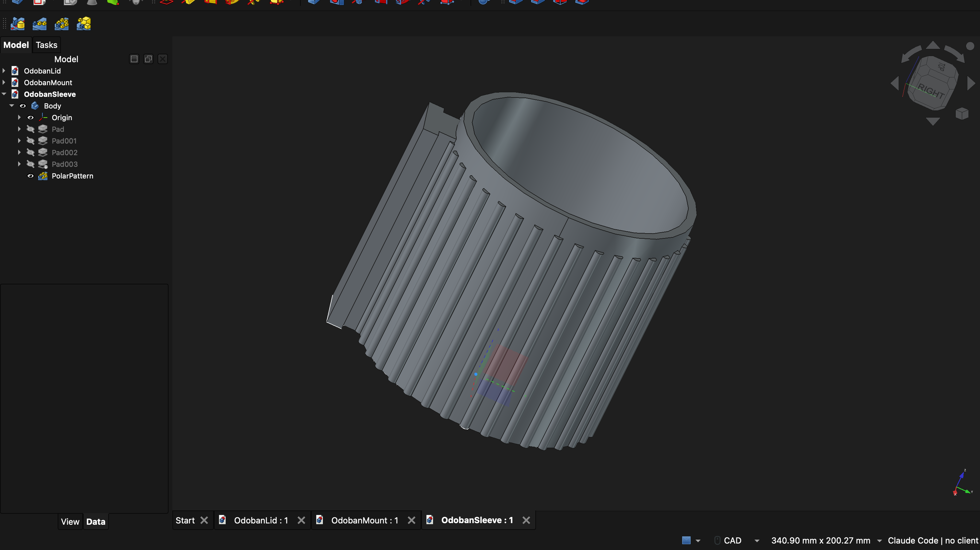Click the navigation cube dot button
Screen dimensions: 980x550
tap(970, 46)
